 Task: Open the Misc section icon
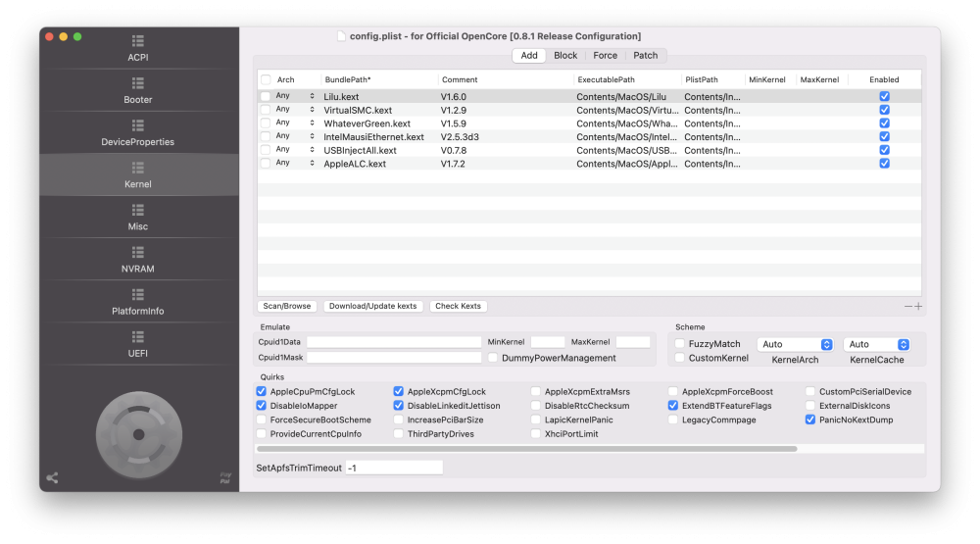pos(138,210)
